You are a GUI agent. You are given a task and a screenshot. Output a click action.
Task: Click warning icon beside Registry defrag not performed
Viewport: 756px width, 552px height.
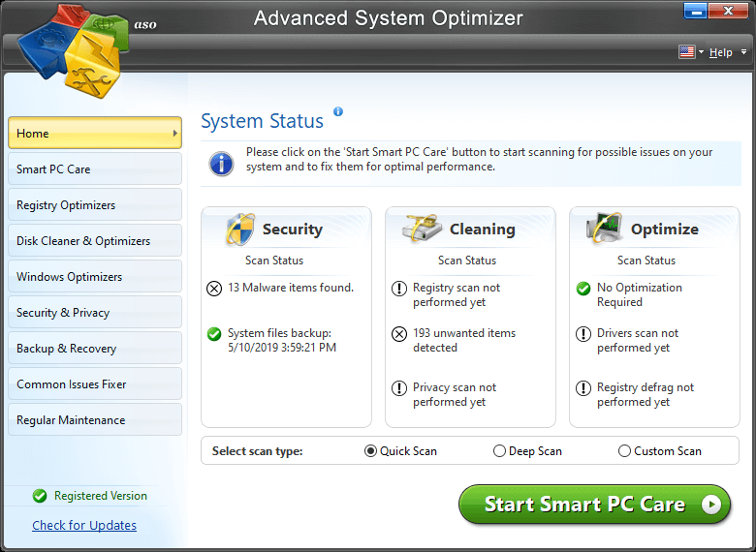583,388
